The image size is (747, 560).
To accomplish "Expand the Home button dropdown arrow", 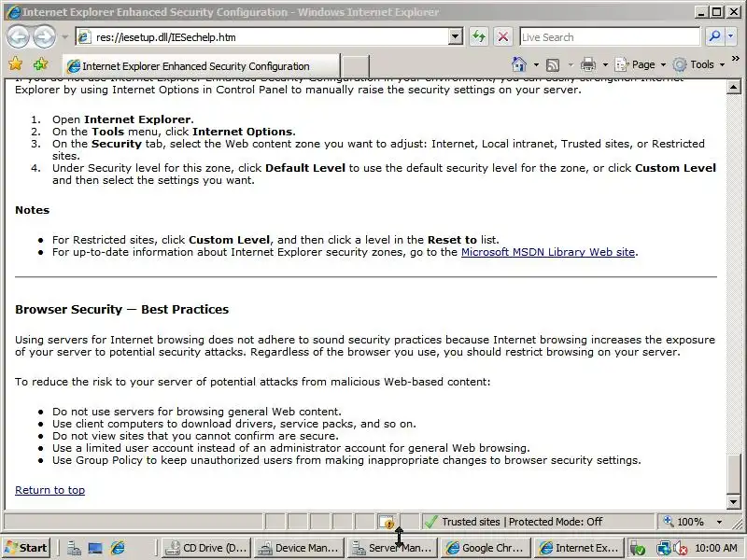I will click(x=536, y=64).
